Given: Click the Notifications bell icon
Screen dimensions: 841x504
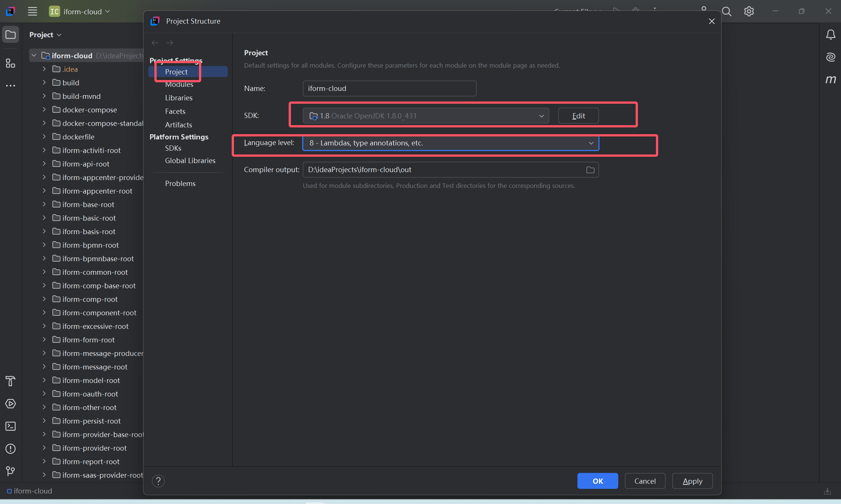Looking at the screenshot, I should click(830, 35).
